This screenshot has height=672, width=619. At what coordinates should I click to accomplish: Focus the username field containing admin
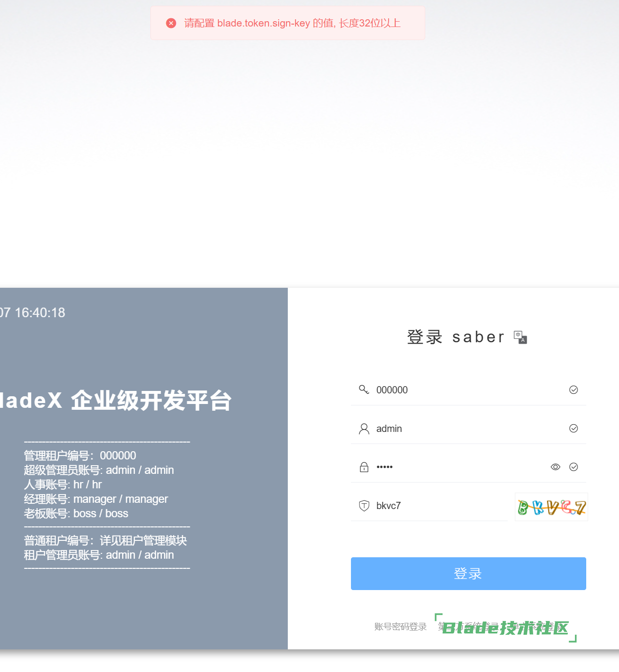[463, 429]
